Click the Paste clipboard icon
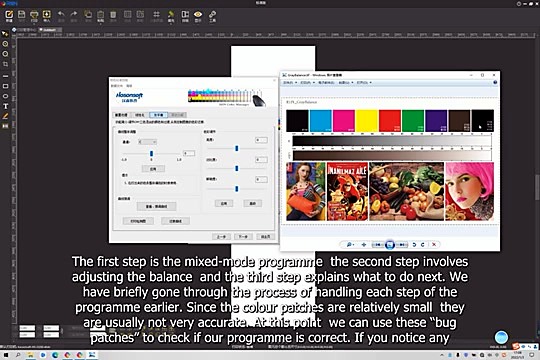 pos(101,15)
